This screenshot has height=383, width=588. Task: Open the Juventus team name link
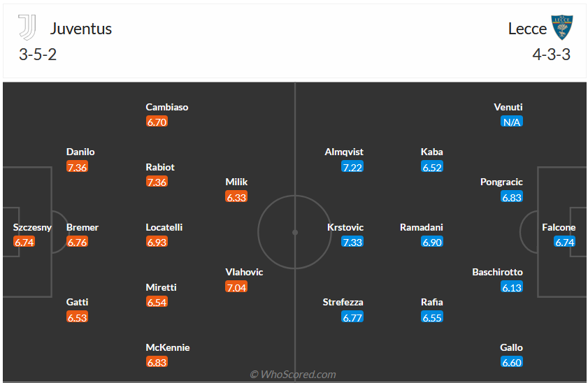(81, 29)
